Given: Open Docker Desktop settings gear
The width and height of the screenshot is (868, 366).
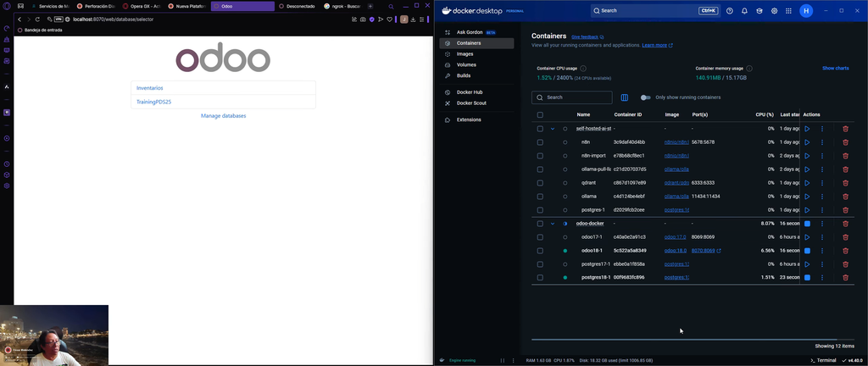Looking at the screenshot, I should (x=774, y=11).
